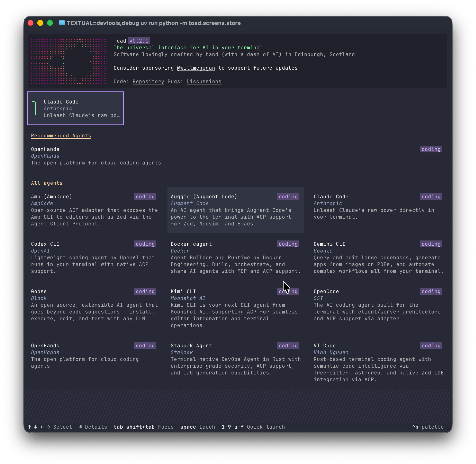Click the green number 1 quick-launch icon
Viewport: 476px width, 464px height.
pyautogui.click(x=35, y=108)
